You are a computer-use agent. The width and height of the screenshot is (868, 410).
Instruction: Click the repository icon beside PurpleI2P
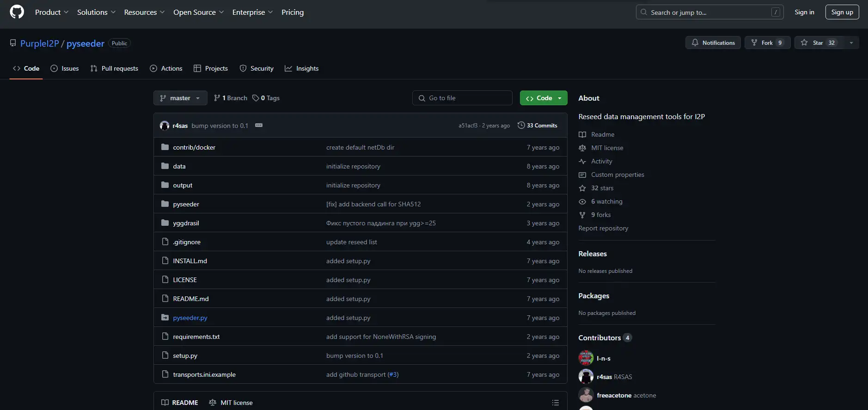point(13,43)
